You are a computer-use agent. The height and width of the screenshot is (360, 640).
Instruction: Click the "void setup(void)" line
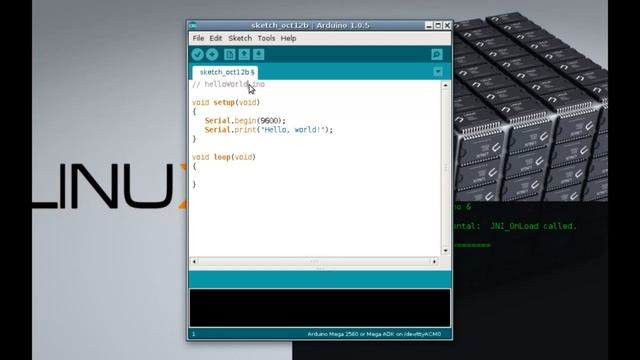pos(226,102)
